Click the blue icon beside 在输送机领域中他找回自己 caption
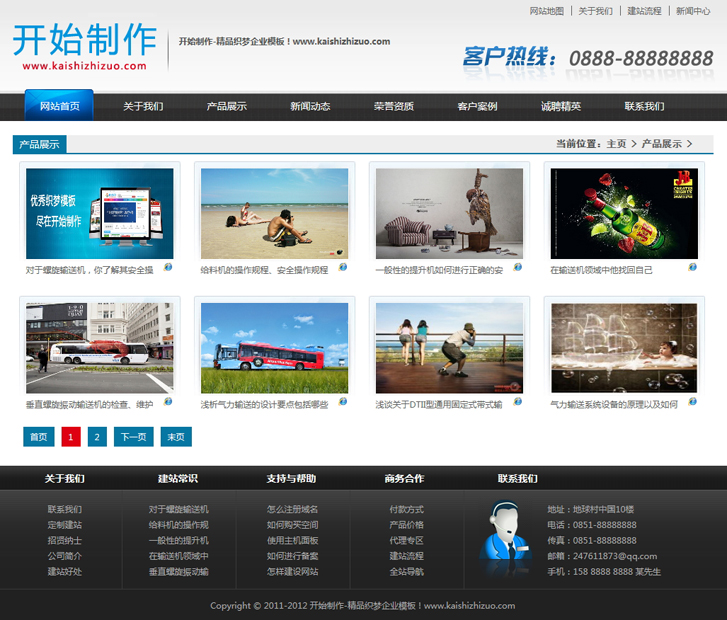This screenshot has width=727, height=620. (692, 267)
